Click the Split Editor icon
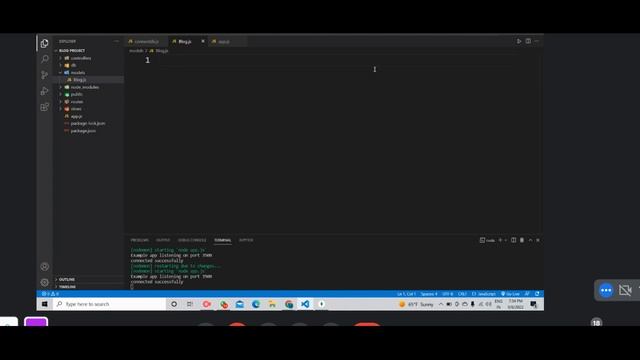 point(528,41)
